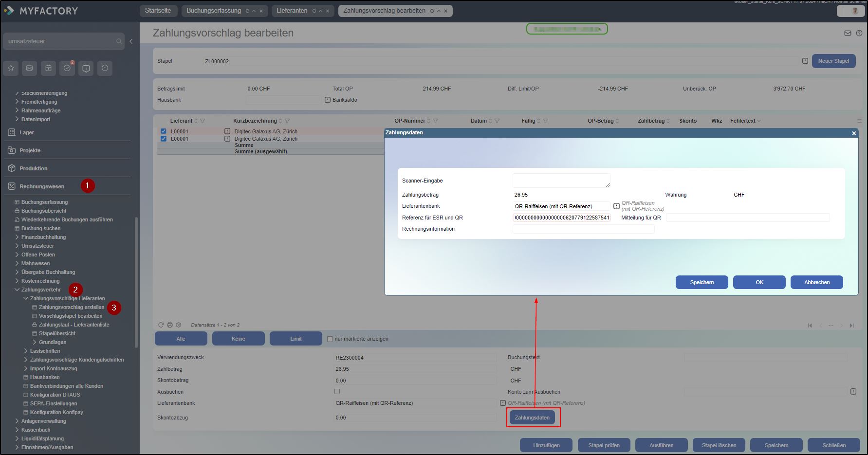Image resolution: width=868 pixels, height=455 pixels.
Task: Click the search magnifier in sidebar search box
Action: tap(119, 41)
